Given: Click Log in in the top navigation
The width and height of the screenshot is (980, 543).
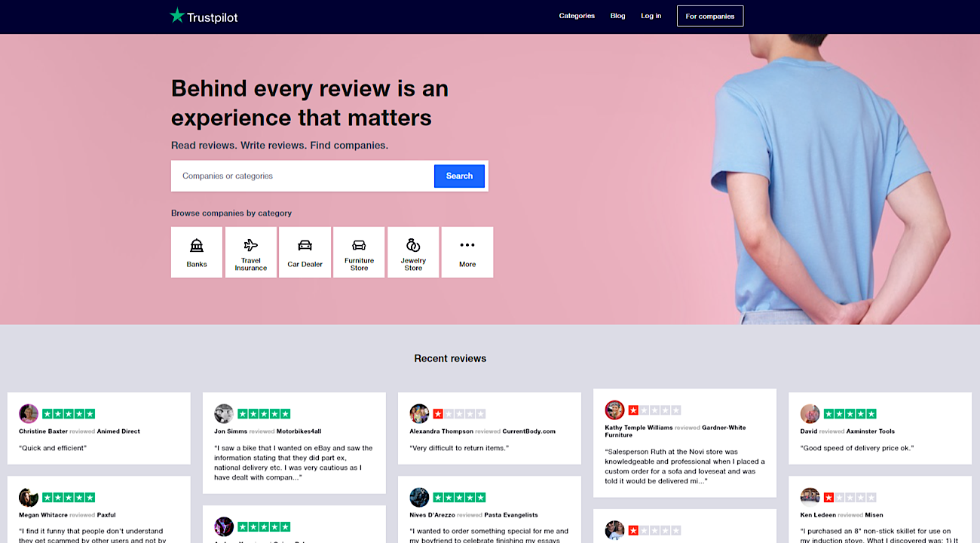Looking at the screenshot, I should [x=651, y=16].
